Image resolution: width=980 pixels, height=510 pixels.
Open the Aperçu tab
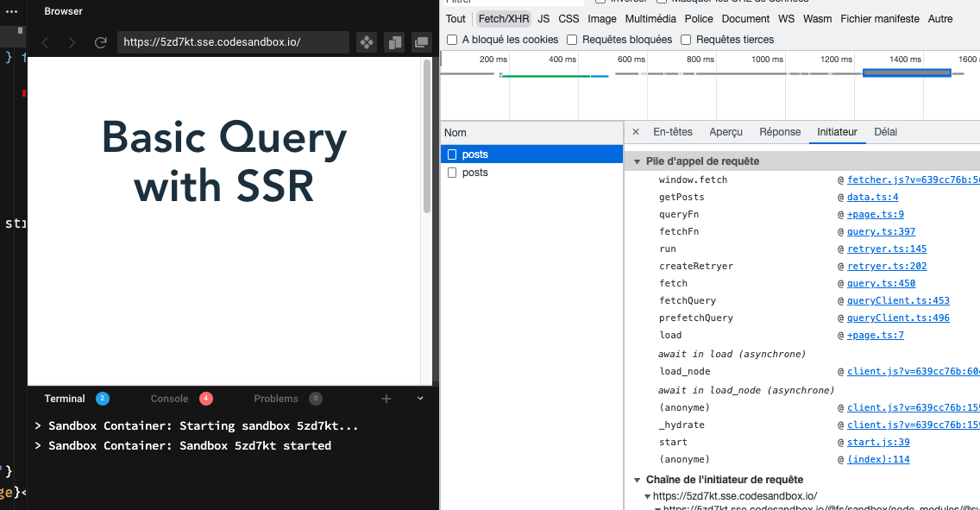(x=726, y=132)
